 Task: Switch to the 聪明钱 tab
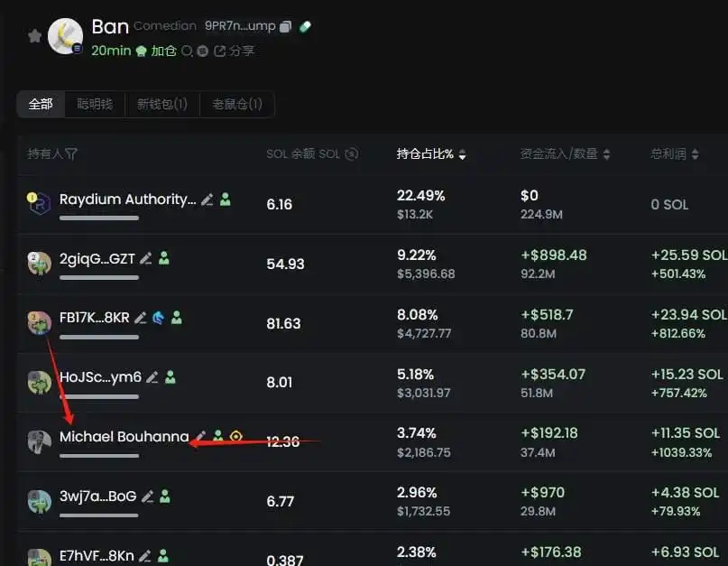tap(95, 104)
